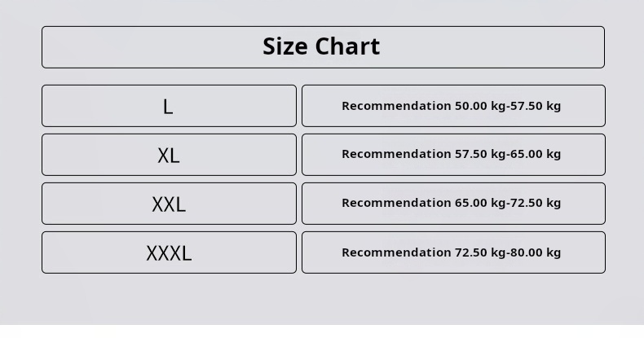Click the word Recommendation beside size L
The width and height of the screenshot is (644, 338).
click(395, 106)
